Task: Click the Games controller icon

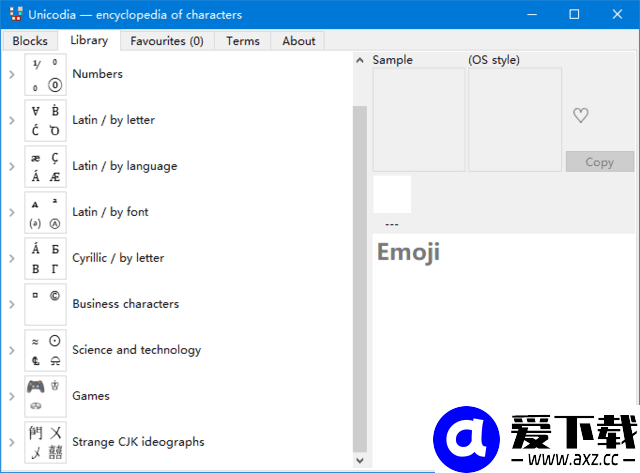Action: tap(45, 396)
